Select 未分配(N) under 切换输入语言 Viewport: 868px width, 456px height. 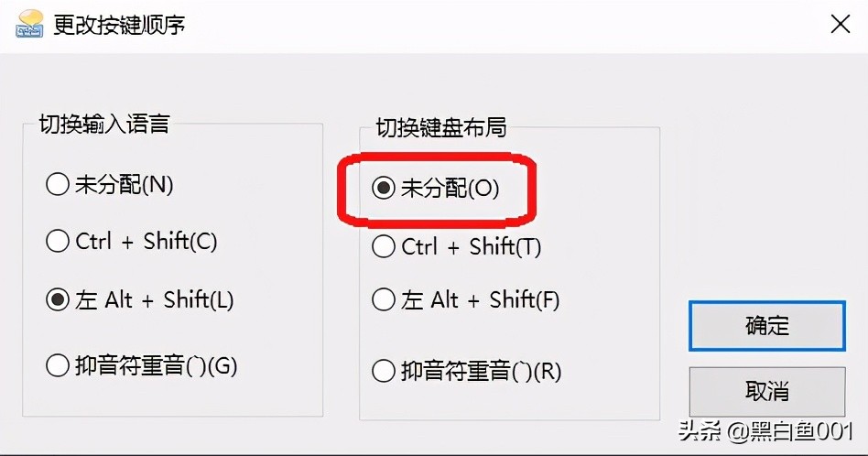[x=110, y=185]
